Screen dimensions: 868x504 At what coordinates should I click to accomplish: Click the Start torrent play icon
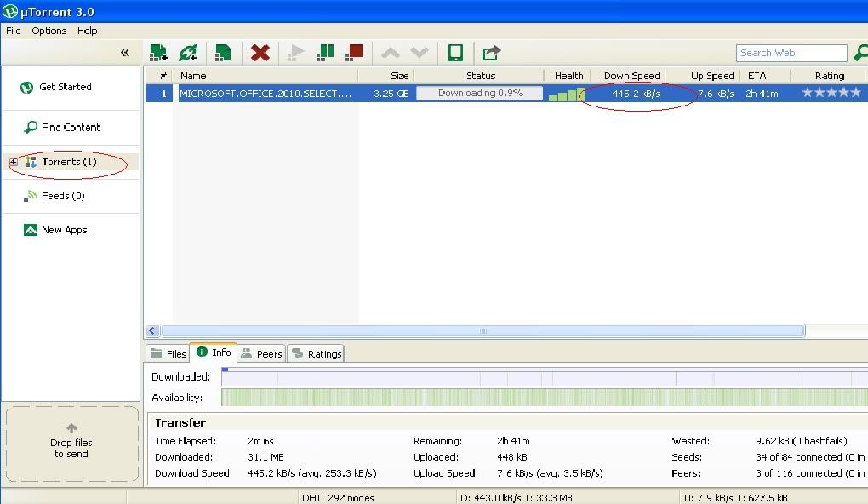296,53
